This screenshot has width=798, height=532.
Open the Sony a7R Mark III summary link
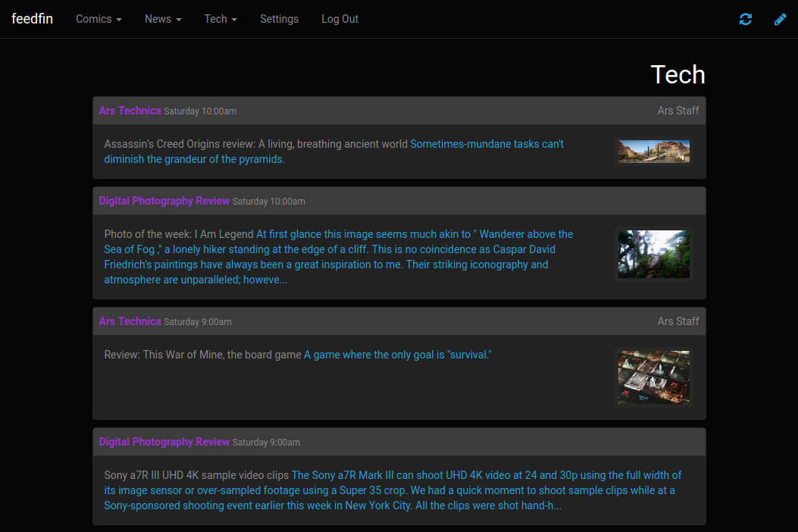pyautogui.click(x=393, y=490)
